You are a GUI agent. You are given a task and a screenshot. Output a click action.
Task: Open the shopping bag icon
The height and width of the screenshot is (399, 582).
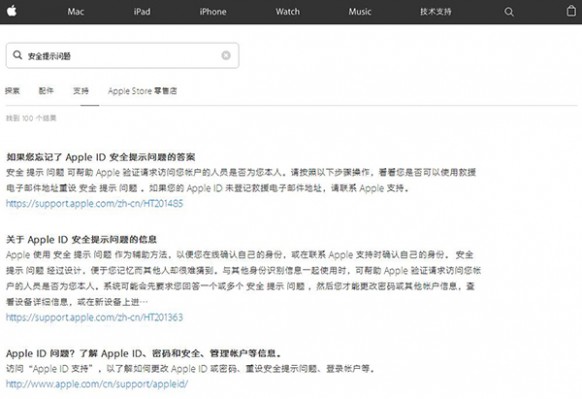click(572, 11)
